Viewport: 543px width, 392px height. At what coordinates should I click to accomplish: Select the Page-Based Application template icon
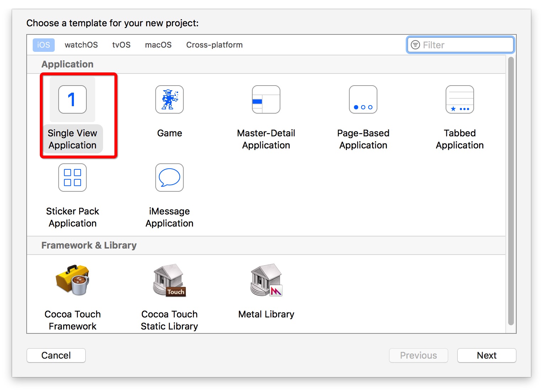(x=363, y=99)
